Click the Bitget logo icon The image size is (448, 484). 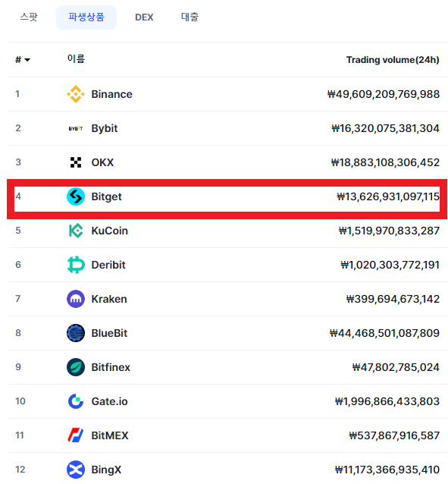(76, 196)
